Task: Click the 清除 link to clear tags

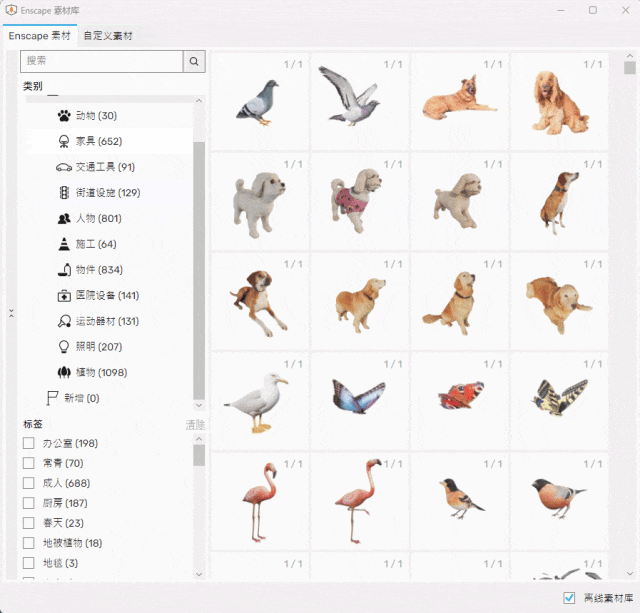Action: [x=195, y=425]
